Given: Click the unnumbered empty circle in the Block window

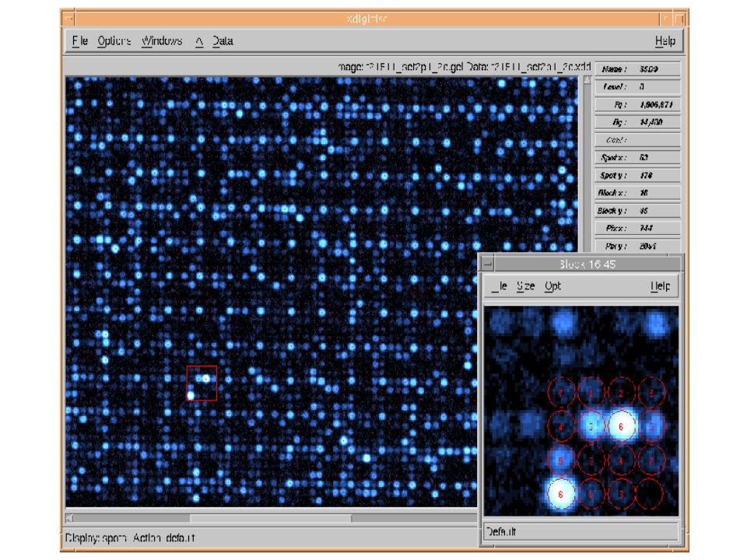Looking at the screenshot, I should click(x=650, y=495).
